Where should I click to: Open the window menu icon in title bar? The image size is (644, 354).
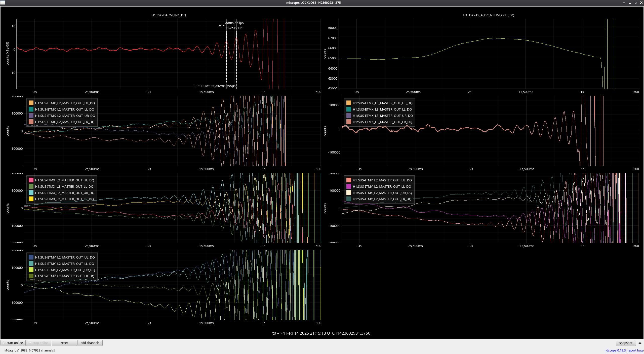coord(3,3)
